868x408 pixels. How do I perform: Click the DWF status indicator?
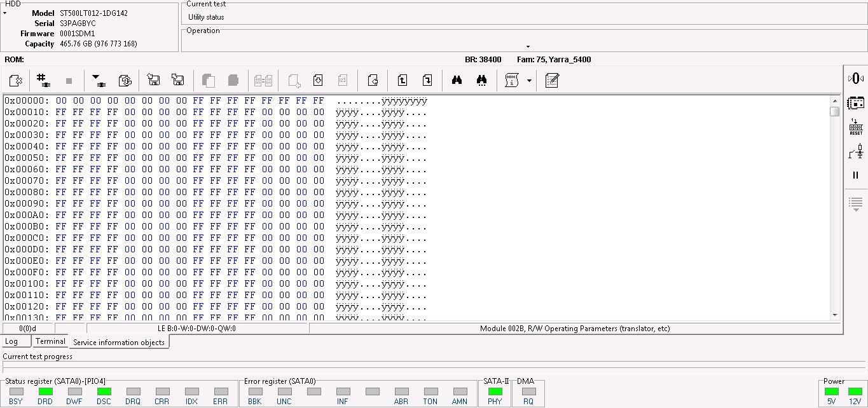[74, 391]
